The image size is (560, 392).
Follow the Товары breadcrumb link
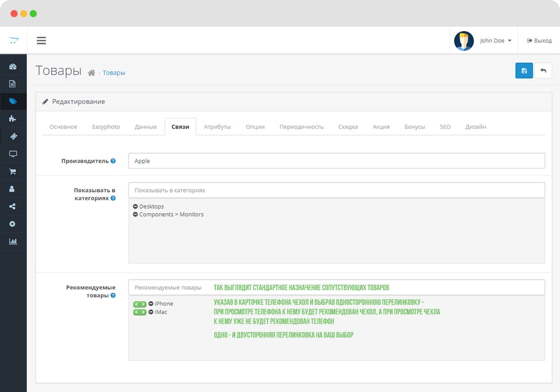point(114,73)
